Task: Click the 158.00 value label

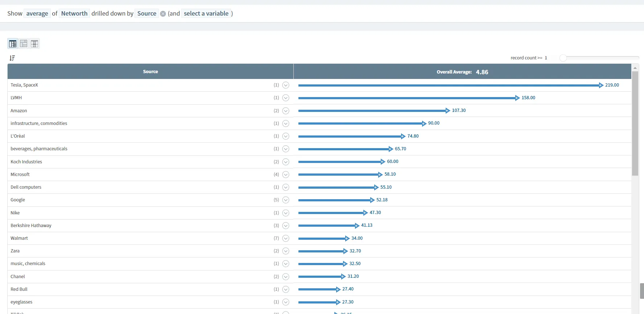Action: point(528,98)
